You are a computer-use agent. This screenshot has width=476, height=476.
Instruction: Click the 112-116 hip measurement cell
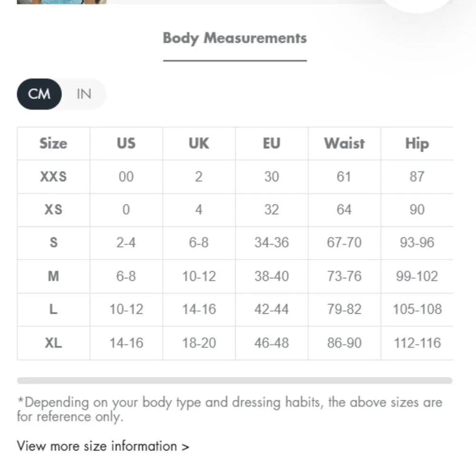[x=417, y=343]
